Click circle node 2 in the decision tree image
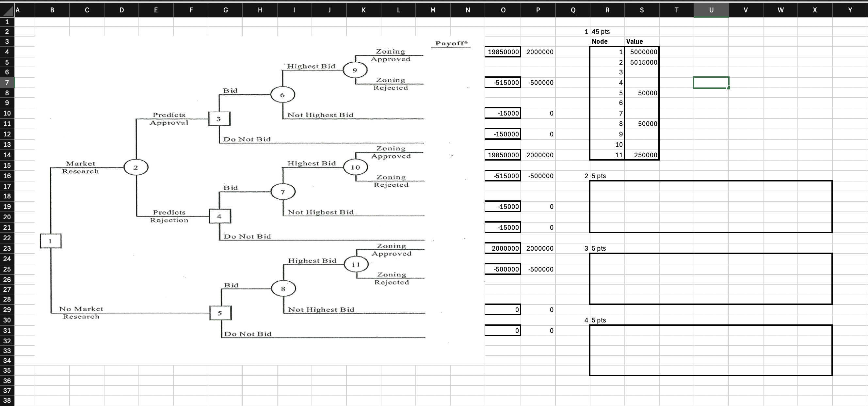This screenshot has width=868, height=406. 136,167
